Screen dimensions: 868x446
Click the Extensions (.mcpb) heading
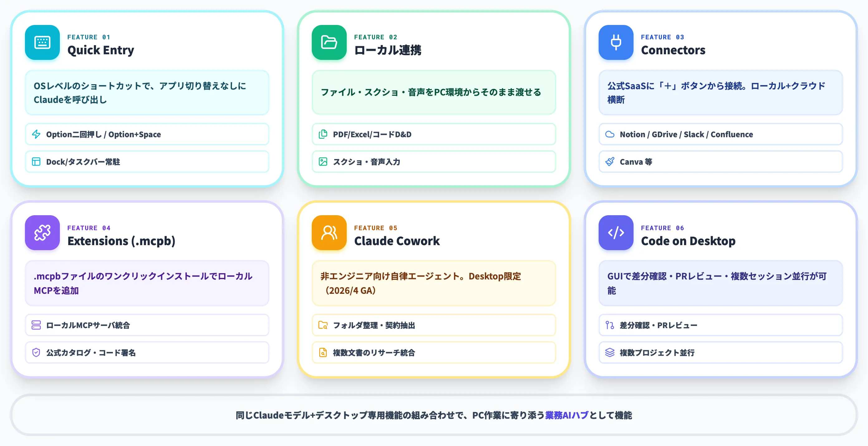point(121,241)
